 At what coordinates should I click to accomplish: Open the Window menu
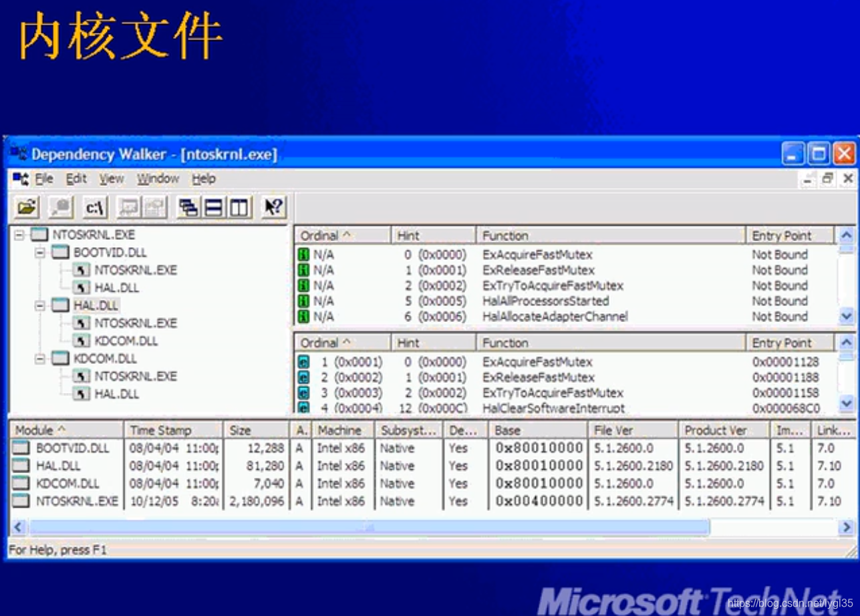pyautogui.click(x=158, y=178)
